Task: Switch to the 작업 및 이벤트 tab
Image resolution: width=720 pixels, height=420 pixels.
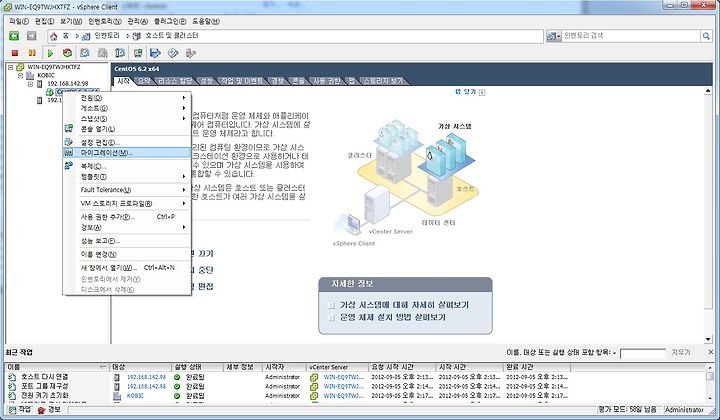Action: pos(242,81)
